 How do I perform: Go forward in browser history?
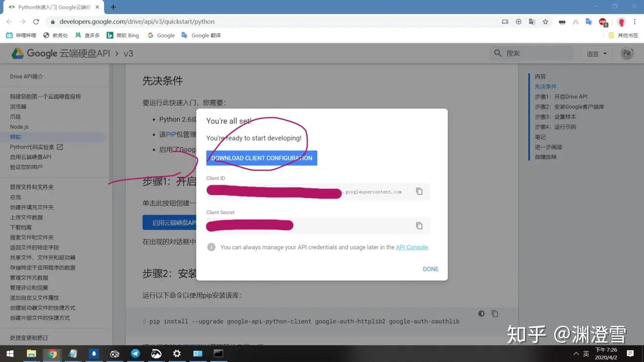pos(22,21)
